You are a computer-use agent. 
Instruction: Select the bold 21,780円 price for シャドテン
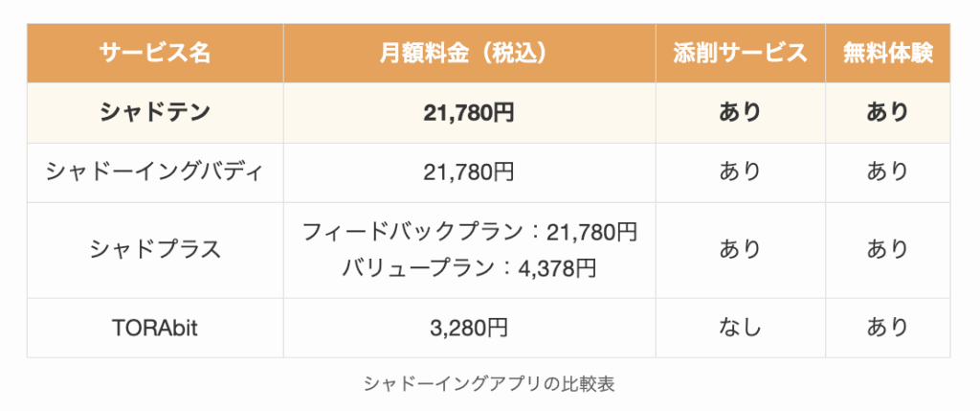click(x=469, y=113)
